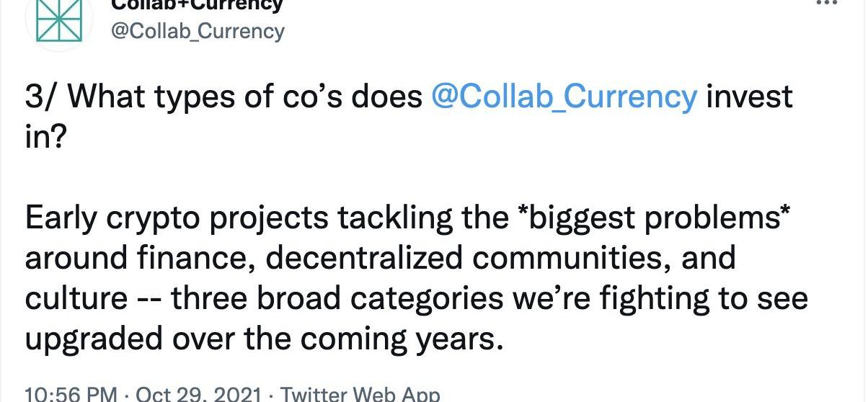Click the Collab+Currency display name
This screenshot has height=402, width=868.
197,5
